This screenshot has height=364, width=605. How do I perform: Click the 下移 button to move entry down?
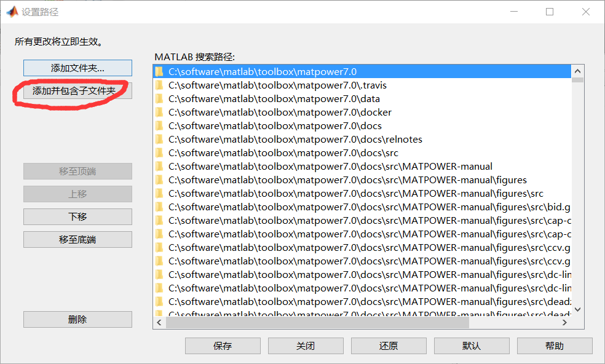pos(77,216)
